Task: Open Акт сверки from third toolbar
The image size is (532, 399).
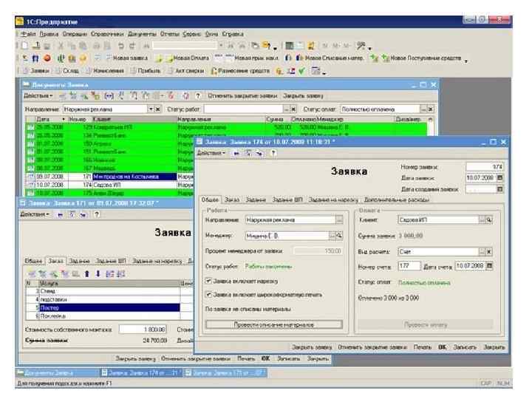Action: 186,71
